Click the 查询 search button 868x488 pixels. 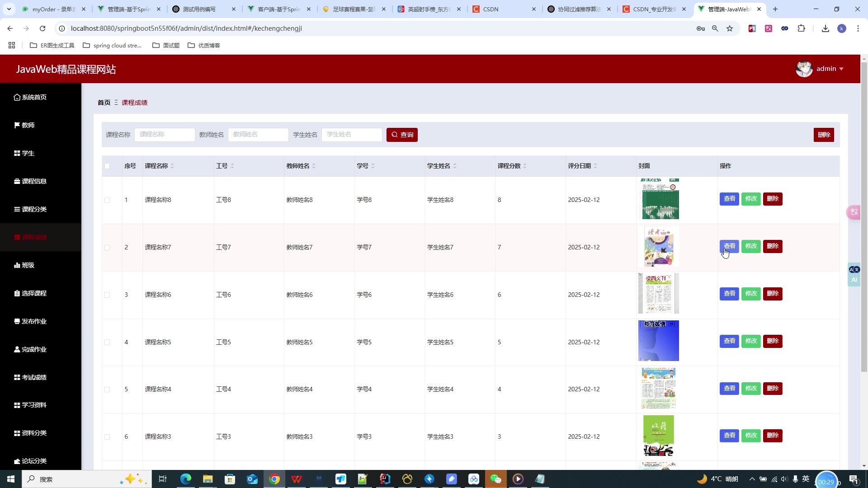(x=402, y=135)
